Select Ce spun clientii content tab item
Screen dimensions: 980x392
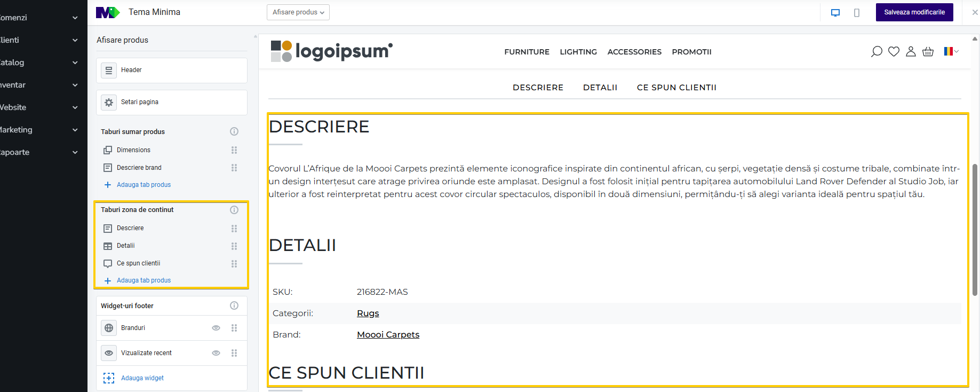point(138,263)
